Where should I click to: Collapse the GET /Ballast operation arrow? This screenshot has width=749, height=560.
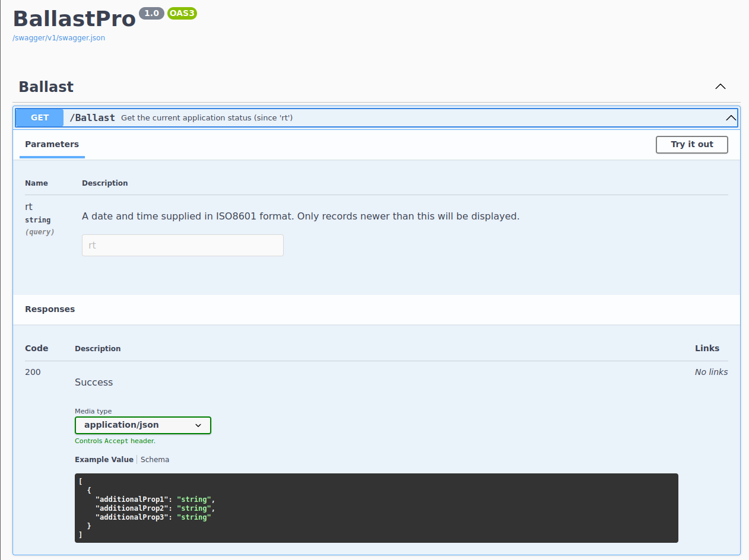click(731, 117)
